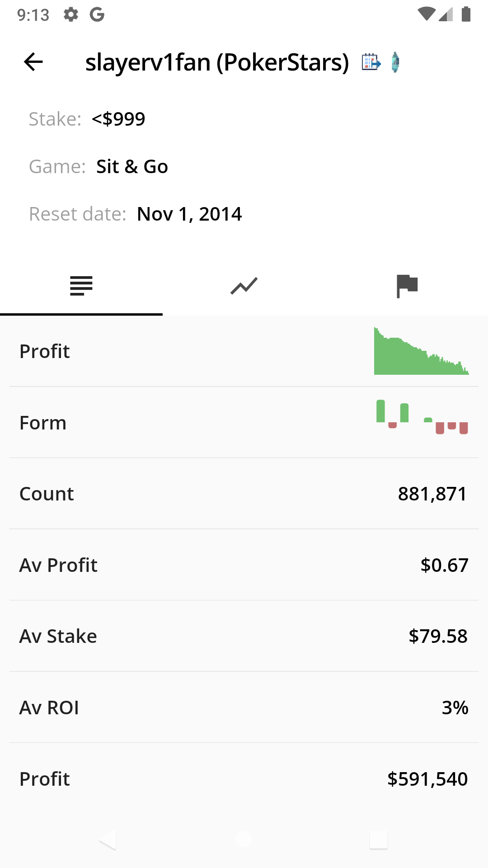Tap the settings gear in status bar
This screenshot has width=488, height=868.
tap(71, 15)
